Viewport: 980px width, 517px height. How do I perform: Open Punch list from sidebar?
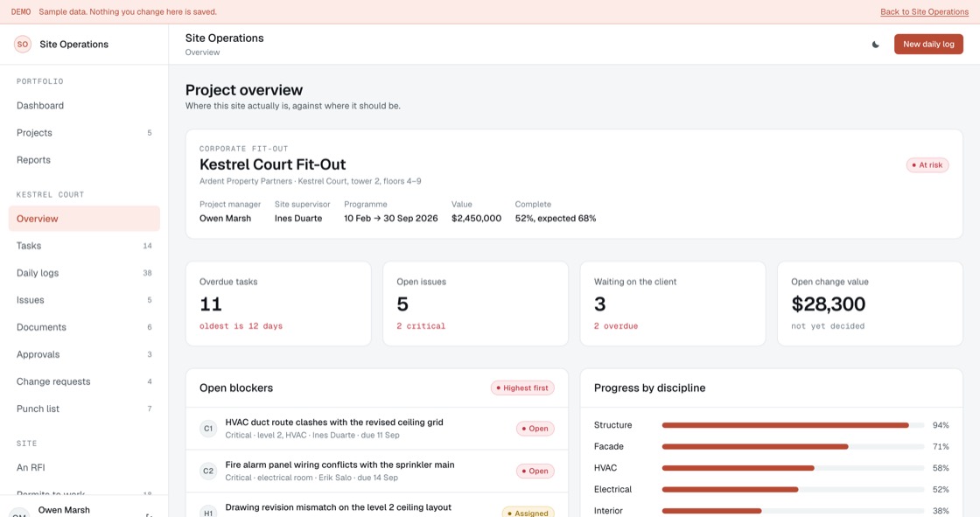tap(84, 409)
